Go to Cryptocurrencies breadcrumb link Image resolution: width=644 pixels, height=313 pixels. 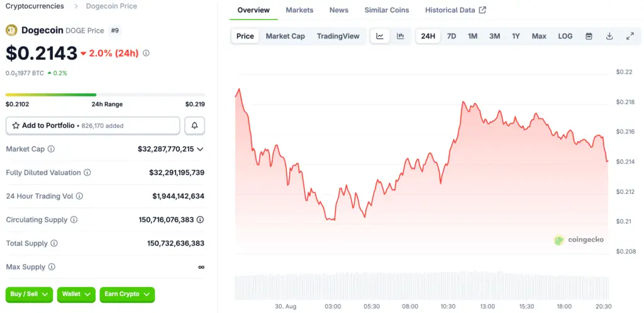35,6
